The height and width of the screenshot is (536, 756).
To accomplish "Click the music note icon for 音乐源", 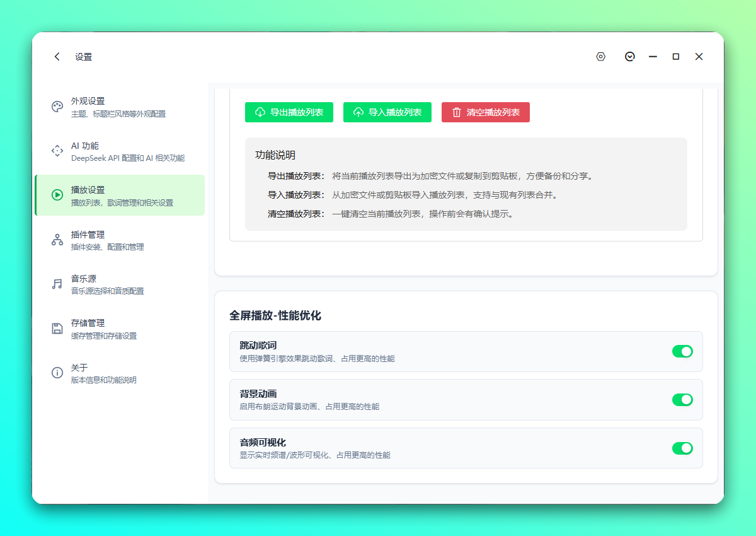I will (x=57, y=284).
